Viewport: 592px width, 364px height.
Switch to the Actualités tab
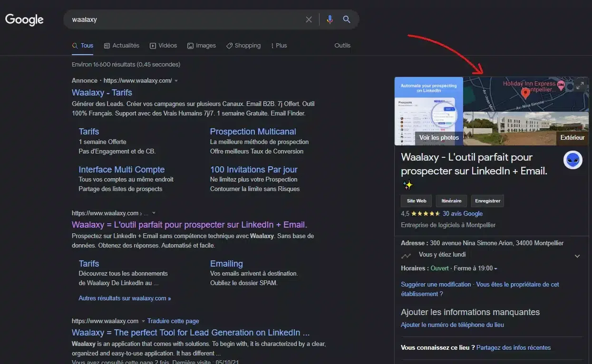pyautogui.click(x=122, y=46)
